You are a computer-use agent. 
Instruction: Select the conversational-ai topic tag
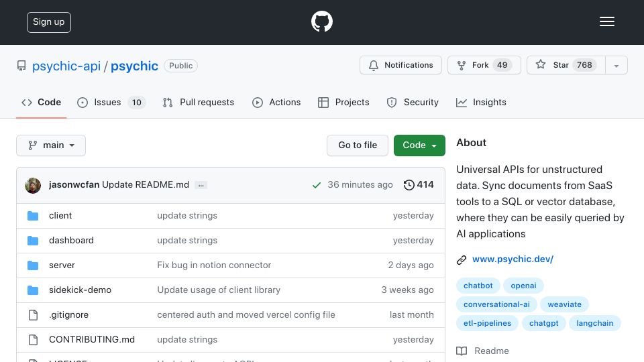496,304
